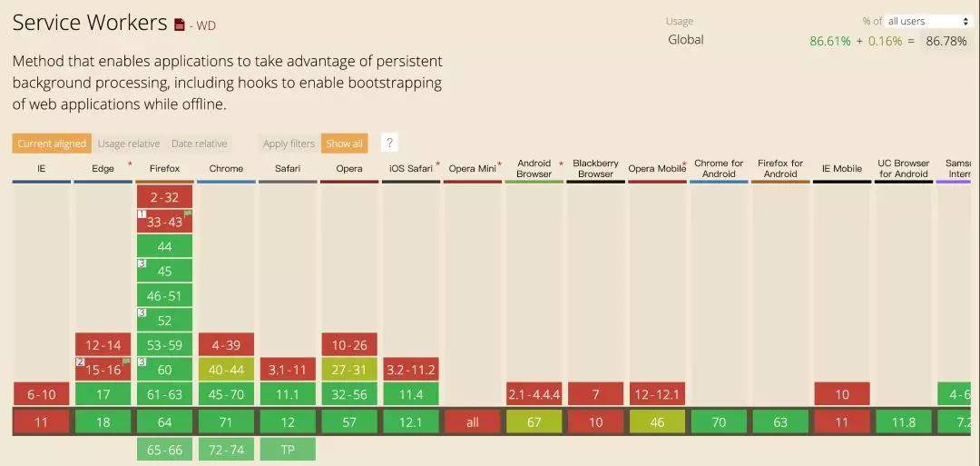Select Firefox 65-66 future version cell

pyautogui.click(x=165, y=449)
